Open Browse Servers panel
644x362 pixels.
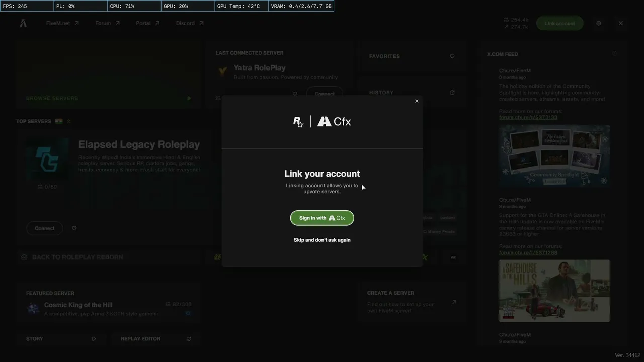coord(109,74)
